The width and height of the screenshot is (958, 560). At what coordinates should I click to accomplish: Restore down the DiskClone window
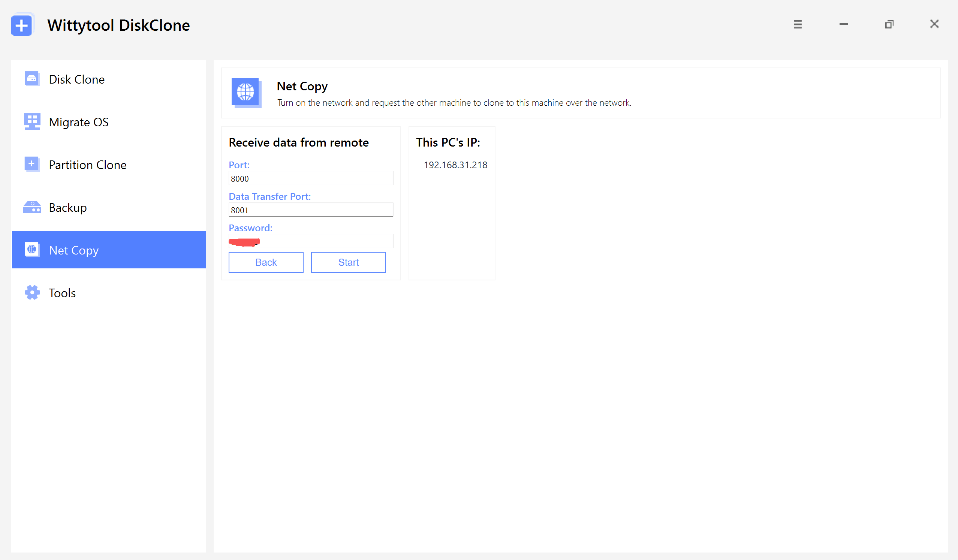(889, 25)
